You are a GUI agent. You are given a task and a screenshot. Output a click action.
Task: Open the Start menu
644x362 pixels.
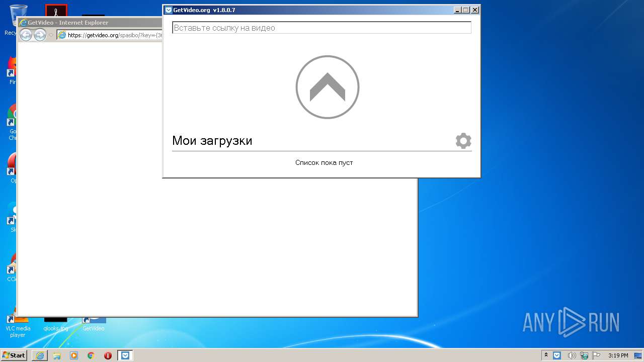pos(14,355)
